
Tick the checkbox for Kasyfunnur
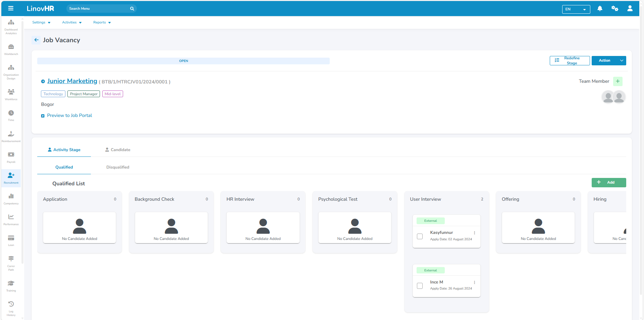(420, 236)
